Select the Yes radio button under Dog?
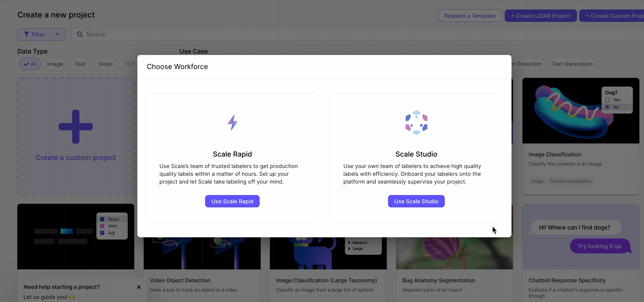Viewport: 644px width, 302px height. tap(607, 100)
